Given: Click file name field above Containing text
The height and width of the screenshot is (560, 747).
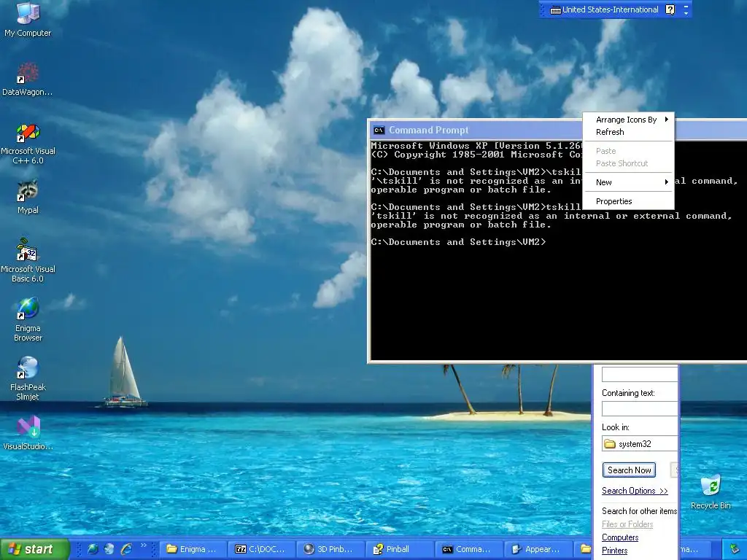Looking at the screenshot, I should click(x=639, y=374).
